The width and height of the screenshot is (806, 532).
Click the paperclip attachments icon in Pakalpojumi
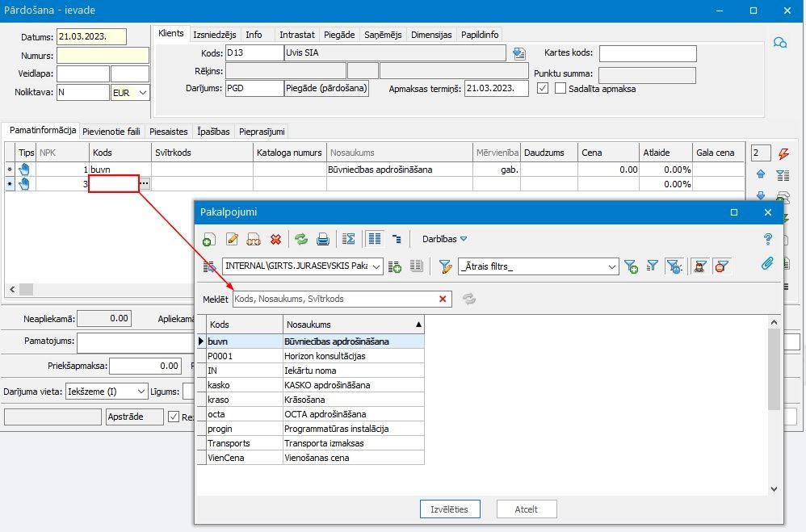767,264
